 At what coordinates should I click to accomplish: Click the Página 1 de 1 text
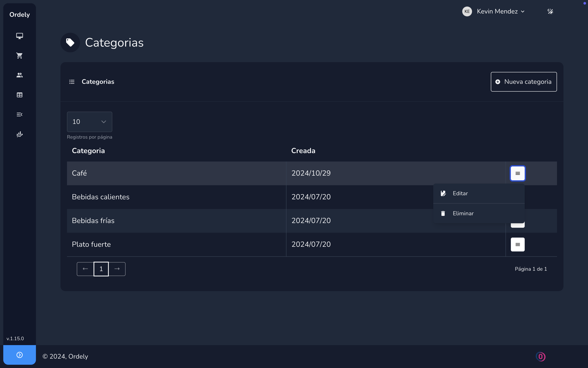point(531,269)
